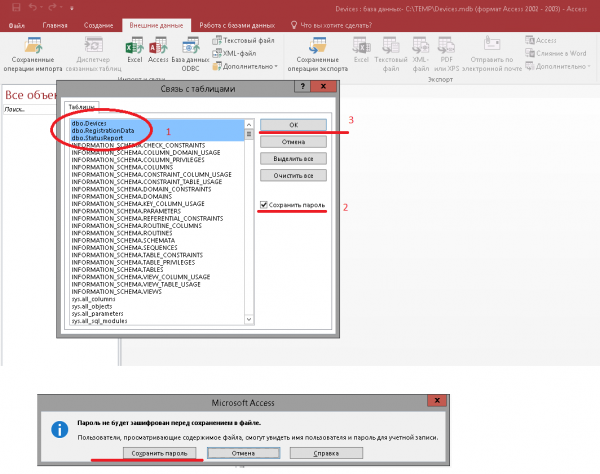Switch to the Главная ribbon tab
This screenshot has width=600, height=474.
pyautogui.click(x=56, y=23)
